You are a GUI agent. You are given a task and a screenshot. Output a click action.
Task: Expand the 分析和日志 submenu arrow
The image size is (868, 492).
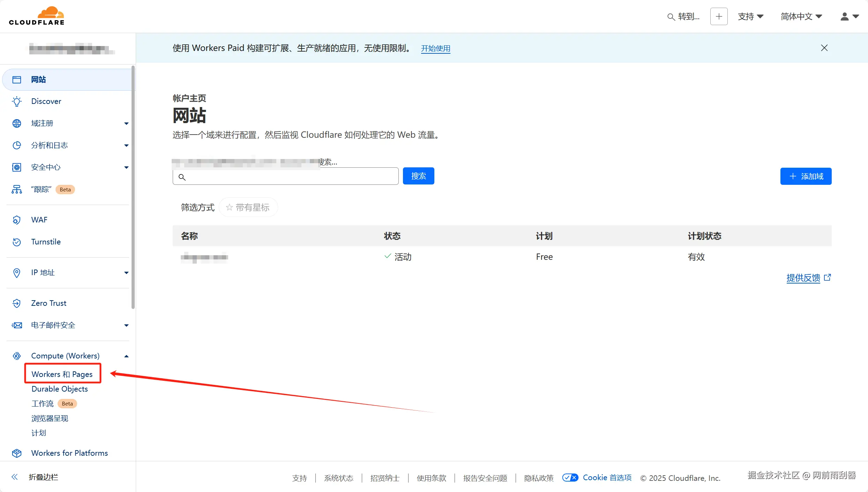[126, 145]
